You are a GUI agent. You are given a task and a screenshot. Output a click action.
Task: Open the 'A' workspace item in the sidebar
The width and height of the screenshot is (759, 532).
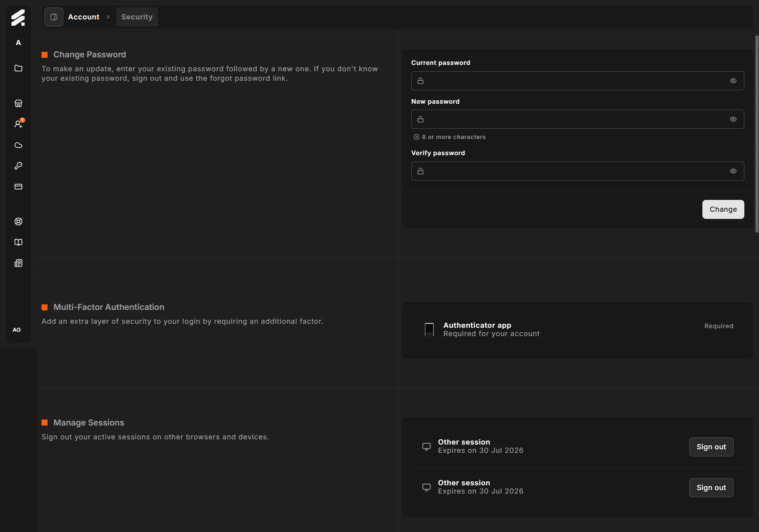[18, 43]
